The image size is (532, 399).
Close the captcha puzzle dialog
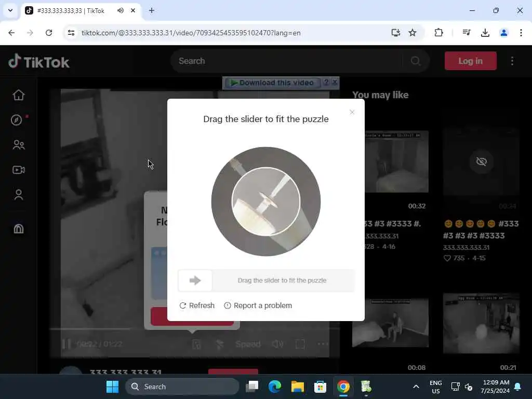(x=352, y=112)
